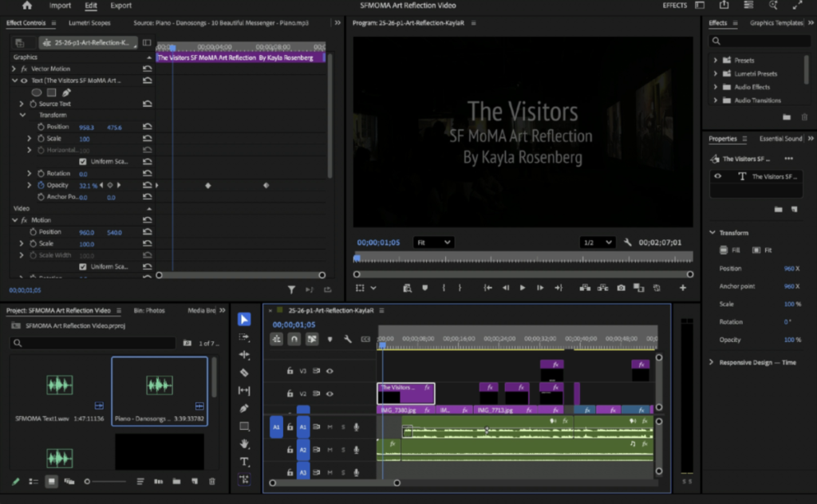Click the Go to Out point icon
817x504 pixels.
(x=558, y=288)
